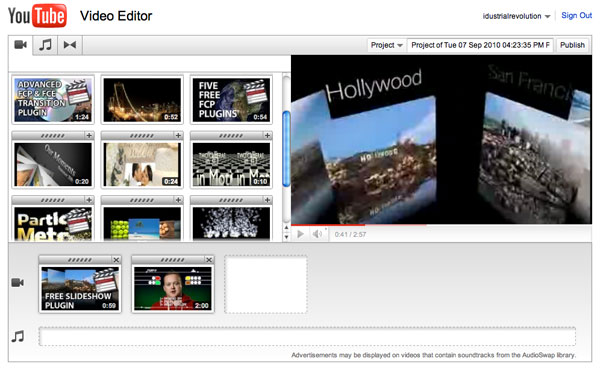Add the Particle Meta clip with plus

pyautogui.click(x=89, y=200)
